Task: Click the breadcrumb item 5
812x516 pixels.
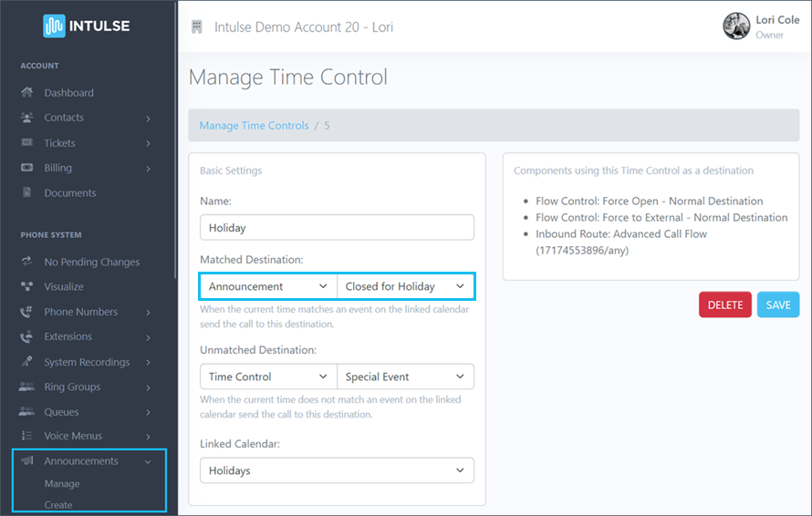Action: tap(327, 125)
